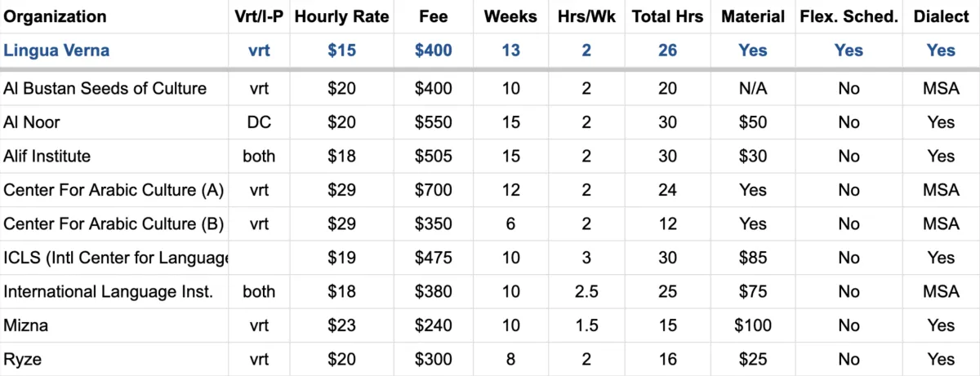980x376 pixels.
Task: Click the Center For Arabic Culture (B) $350 fee
Action: (x=433, y=224)
